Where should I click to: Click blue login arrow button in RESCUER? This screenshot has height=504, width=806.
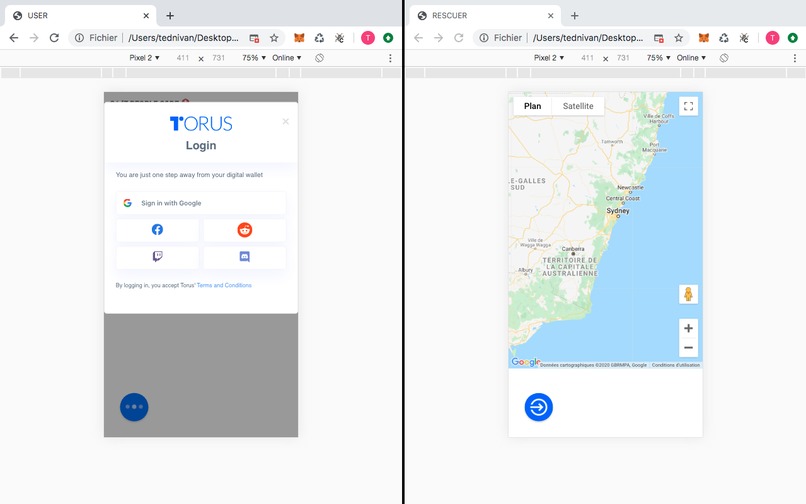click(x=539, y=407)
